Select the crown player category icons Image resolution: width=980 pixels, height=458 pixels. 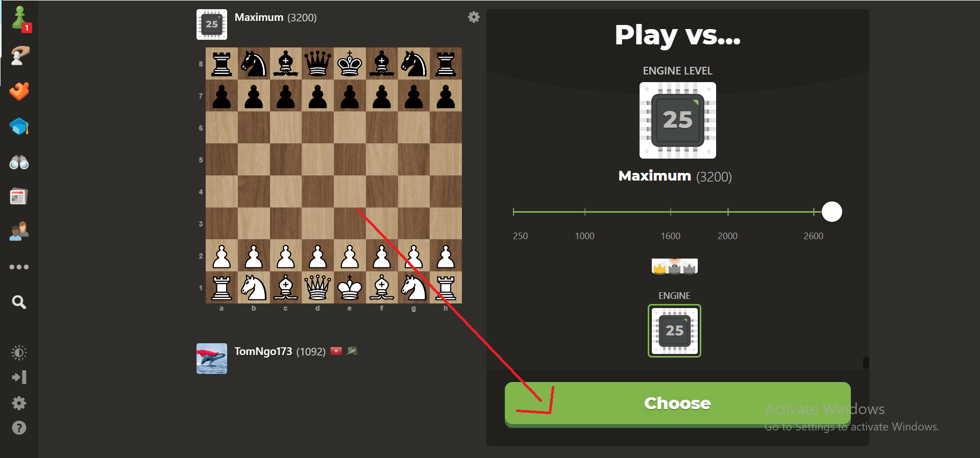[674, 266]
